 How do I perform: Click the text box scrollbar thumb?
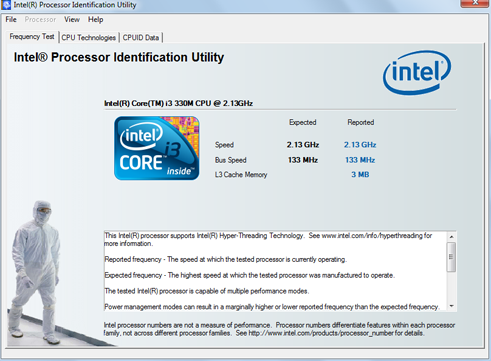[452, 257]
